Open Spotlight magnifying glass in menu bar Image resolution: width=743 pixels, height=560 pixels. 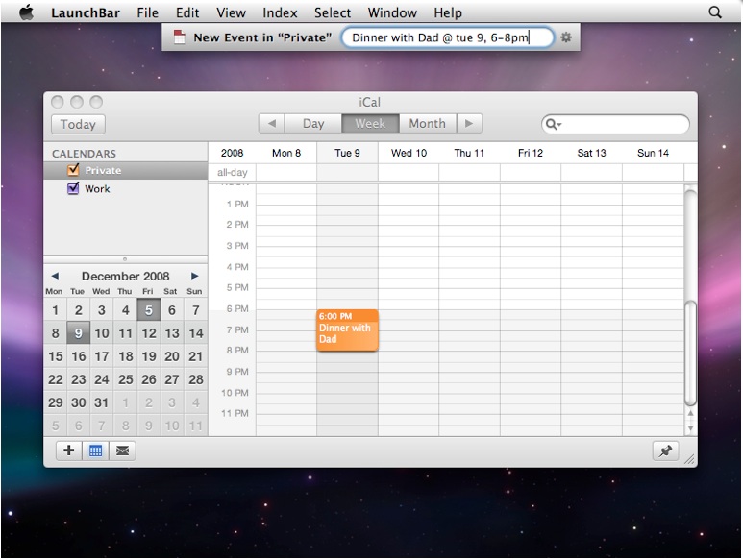714,12
